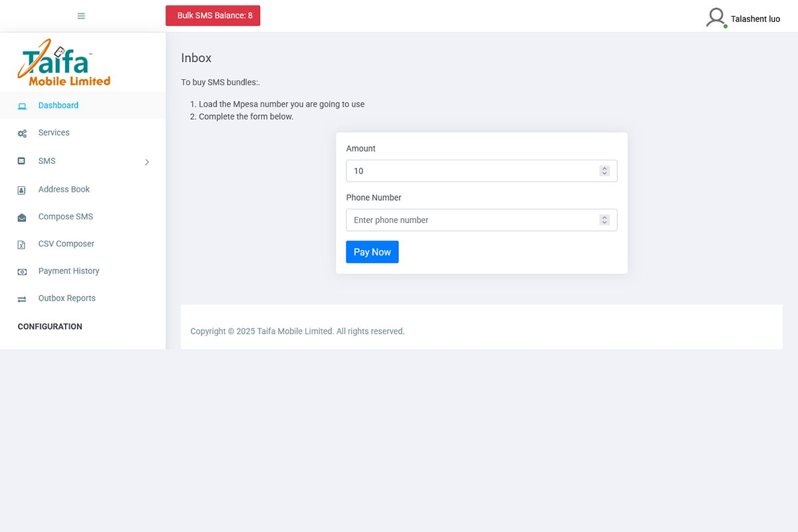Viewport: 798px width, 532px height.
Task: Click the Outbox Reports arrows icon
Action: pos(22,299)
